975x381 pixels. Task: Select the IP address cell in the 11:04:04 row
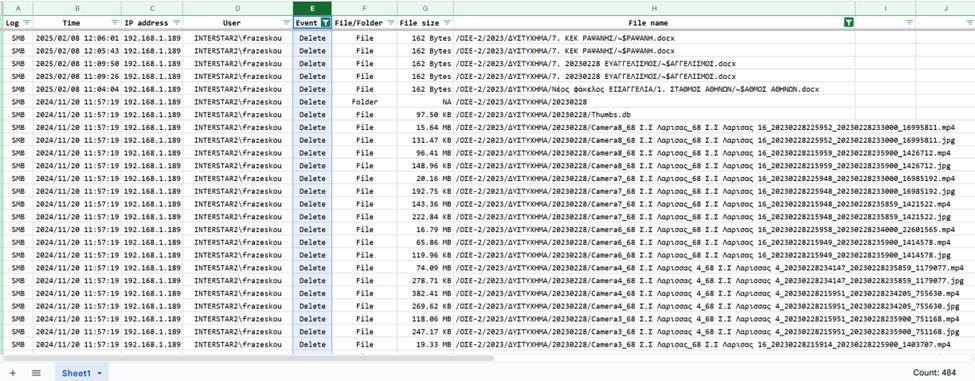(152, 89)
